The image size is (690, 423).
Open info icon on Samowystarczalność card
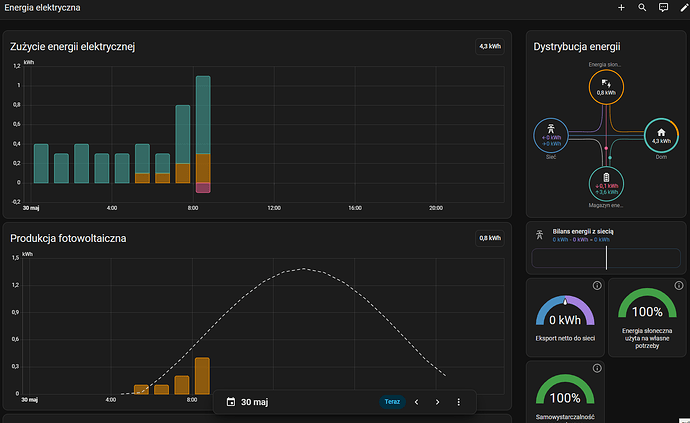tap(597, 368)
